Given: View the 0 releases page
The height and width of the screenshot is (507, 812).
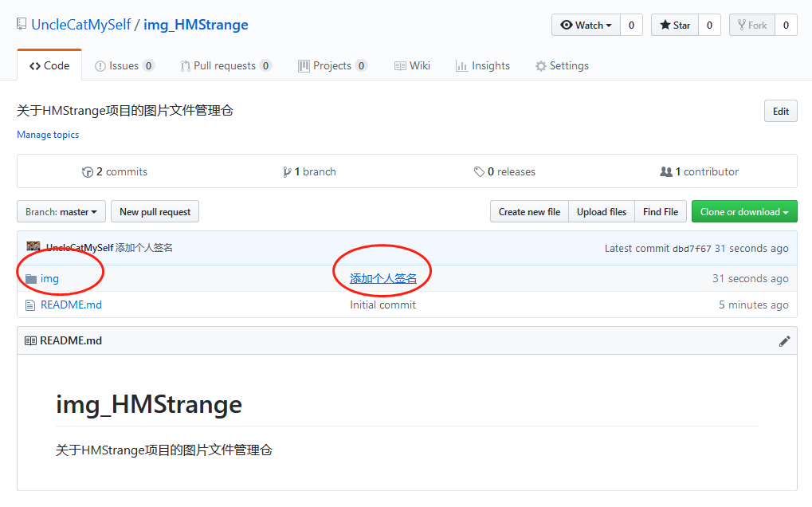Looking at the screenshot, I should pyautogui.click(x=504, y=172).
